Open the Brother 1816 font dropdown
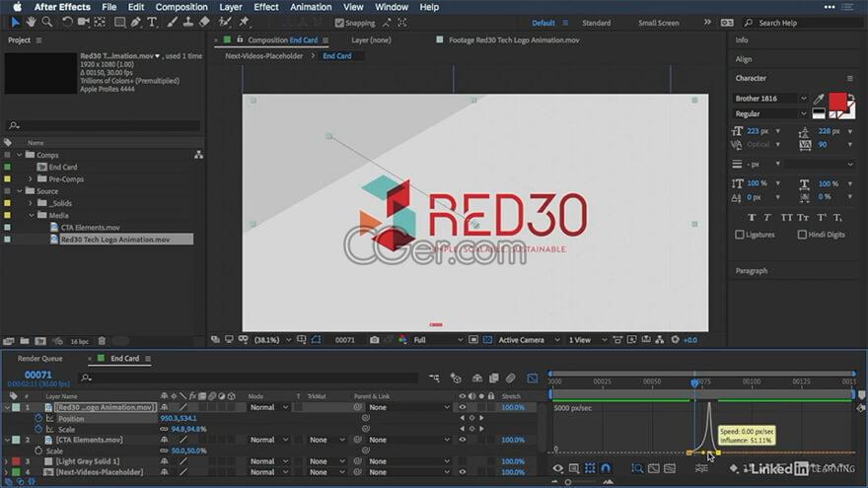Viewport: 868px width, 488px height. tap(770, 99)
